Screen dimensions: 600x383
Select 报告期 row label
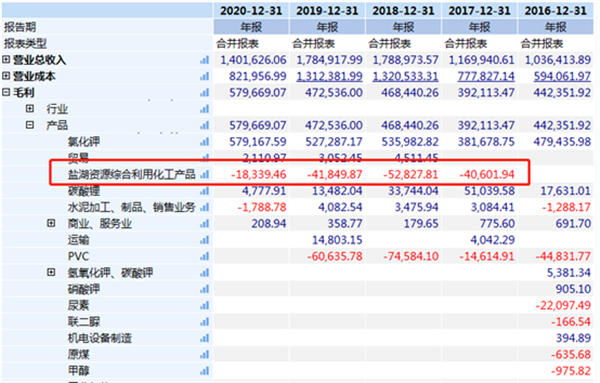coord(20,27)
